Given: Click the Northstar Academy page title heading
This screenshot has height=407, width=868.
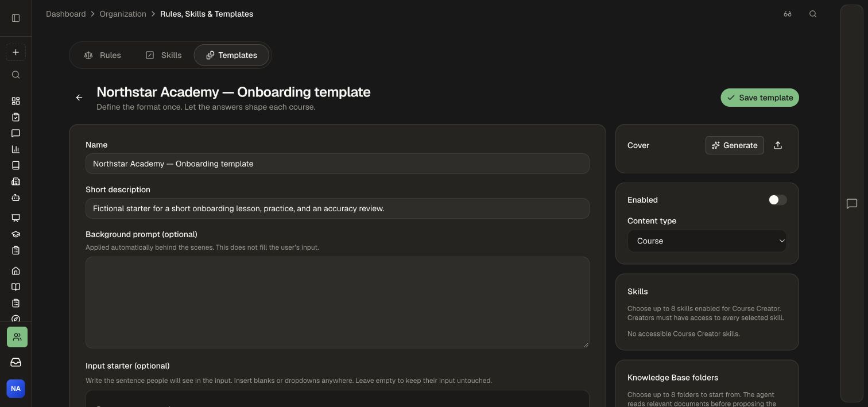Looking at the screenshot, I should (234, 92).
